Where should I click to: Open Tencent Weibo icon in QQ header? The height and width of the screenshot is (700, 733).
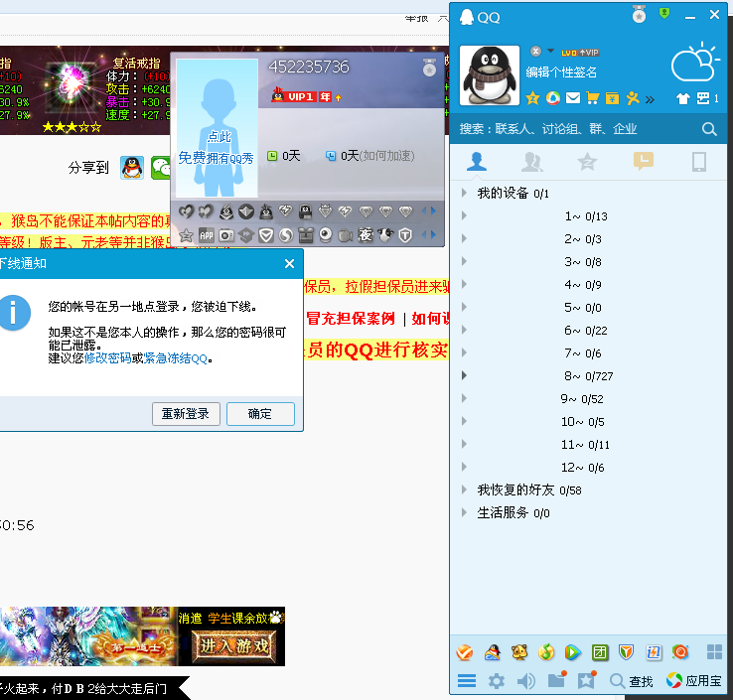[x=553, y=98]
